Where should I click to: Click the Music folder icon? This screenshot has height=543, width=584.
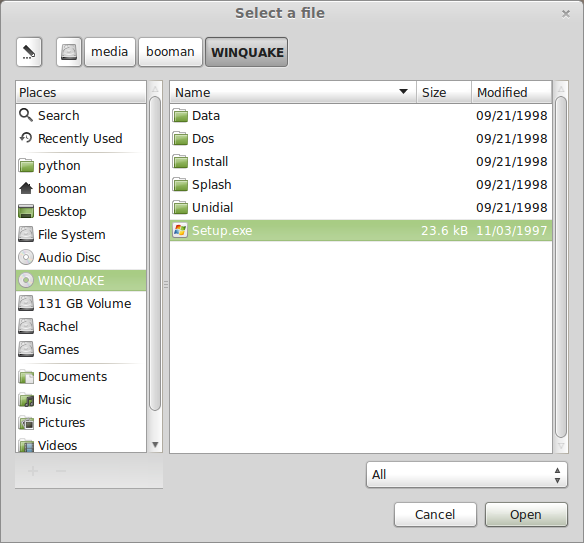[26, 400]
